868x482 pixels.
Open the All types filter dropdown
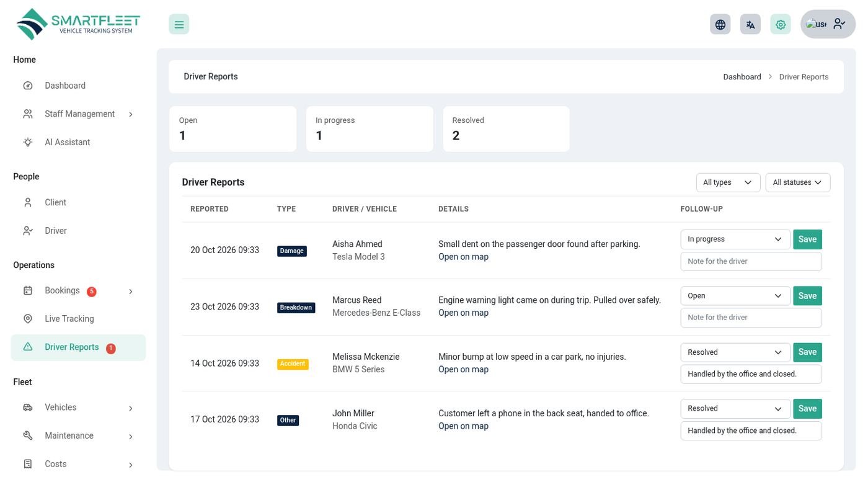pos(728,182)
